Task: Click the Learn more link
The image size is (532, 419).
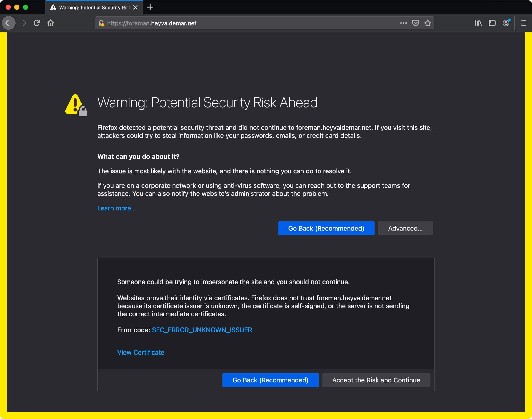Action: [117, 208]
